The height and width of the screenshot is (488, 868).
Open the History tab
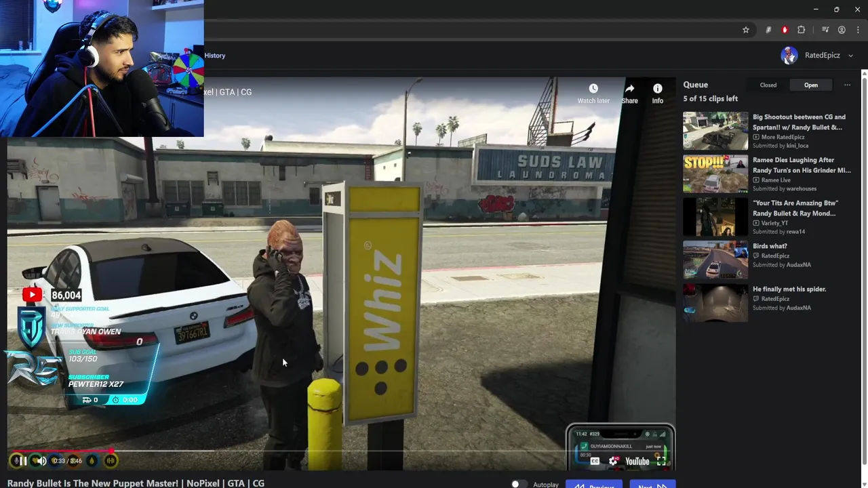[x=214, y=56]
